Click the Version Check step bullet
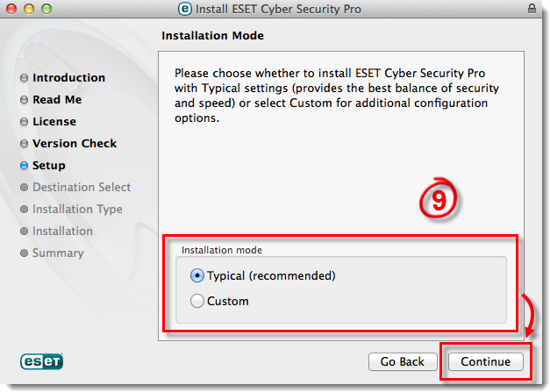Screen dimensions: 550x392 pyautogui.click(x=24, y=144)
